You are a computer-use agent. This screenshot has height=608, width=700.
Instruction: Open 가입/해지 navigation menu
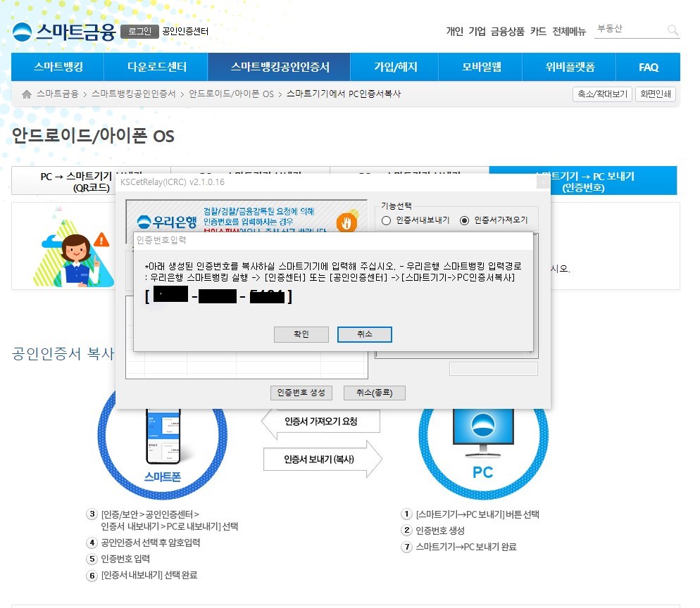395,67
